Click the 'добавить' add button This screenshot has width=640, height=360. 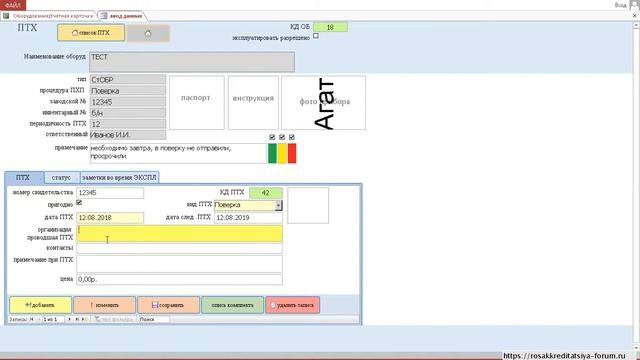point(40,305)
